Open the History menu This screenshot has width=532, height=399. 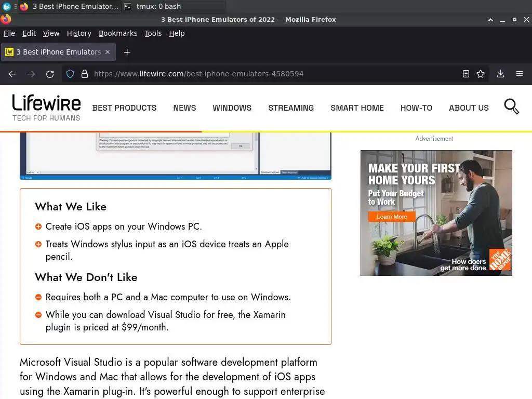click(79, 33)
